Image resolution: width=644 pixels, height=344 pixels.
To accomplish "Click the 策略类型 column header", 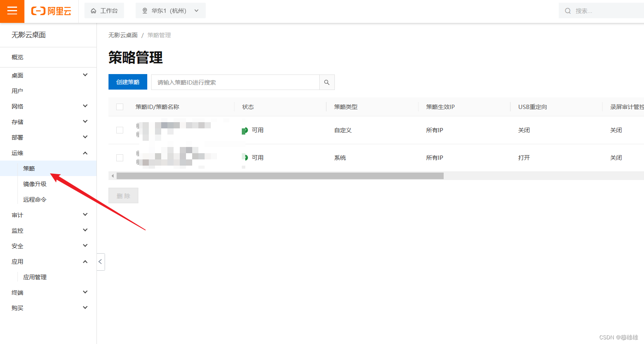I will [346, 107].
